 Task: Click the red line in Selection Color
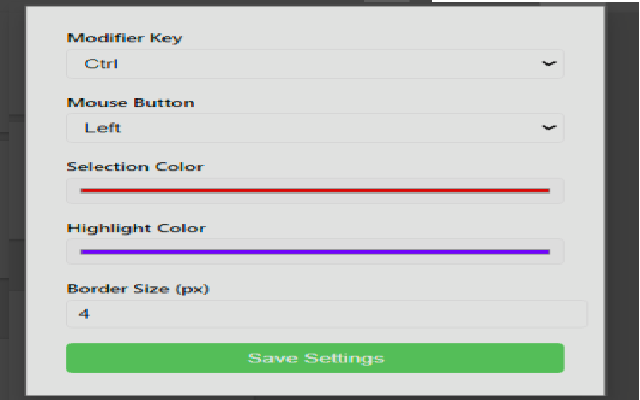point(400,190)
